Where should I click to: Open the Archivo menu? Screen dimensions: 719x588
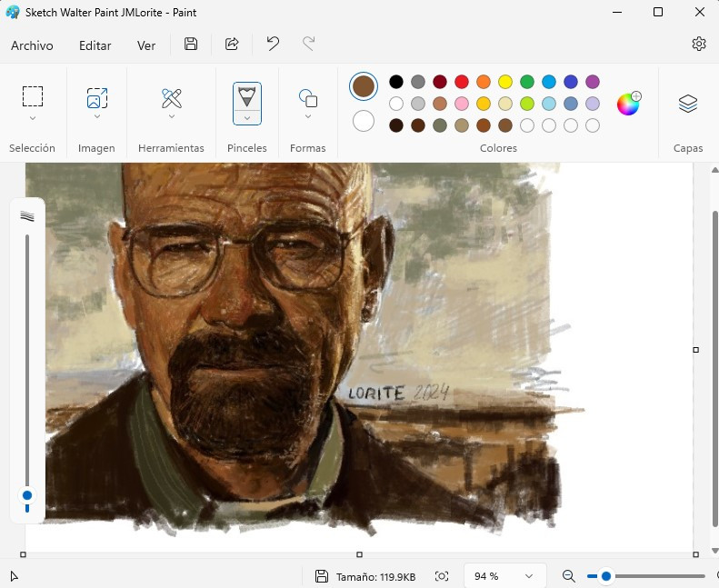tap(32, 45)
